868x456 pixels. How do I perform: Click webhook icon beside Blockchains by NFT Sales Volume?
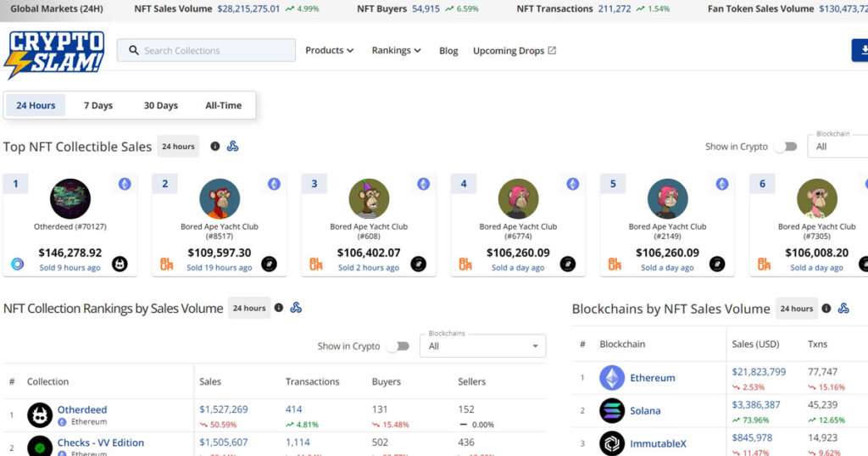843,309
